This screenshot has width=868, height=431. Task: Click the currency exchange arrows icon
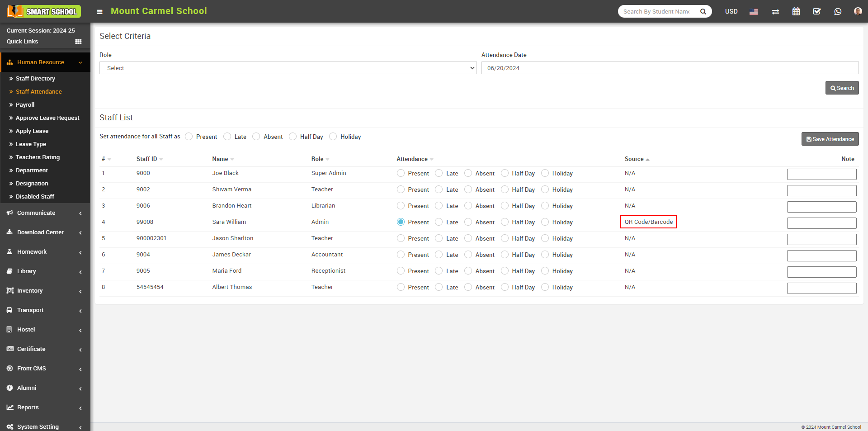775,11
